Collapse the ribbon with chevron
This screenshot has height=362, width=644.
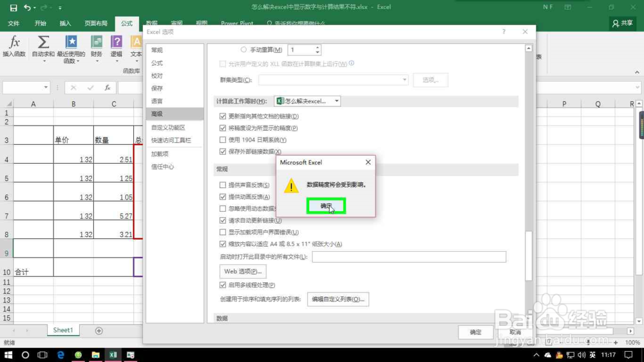tap(637, 72)
